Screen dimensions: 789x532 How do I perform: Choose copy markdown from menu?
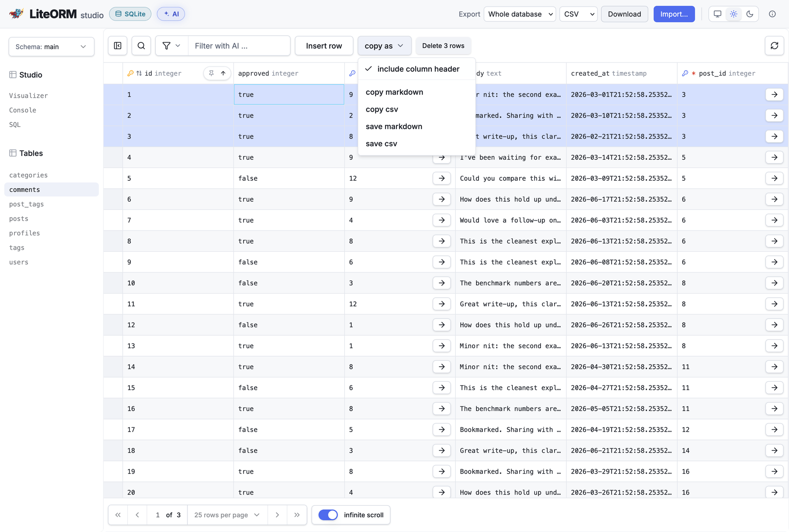pos(417,92)
